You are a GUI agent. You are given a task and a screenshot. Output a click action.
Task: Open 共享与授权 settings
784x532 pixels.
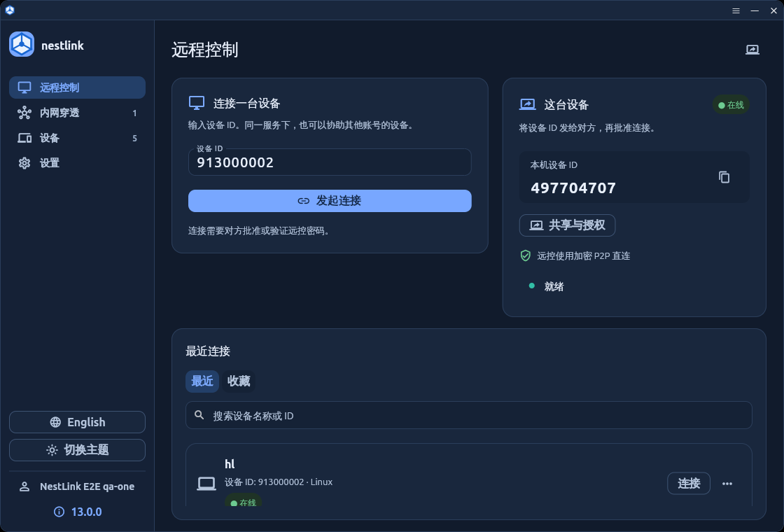567,225
